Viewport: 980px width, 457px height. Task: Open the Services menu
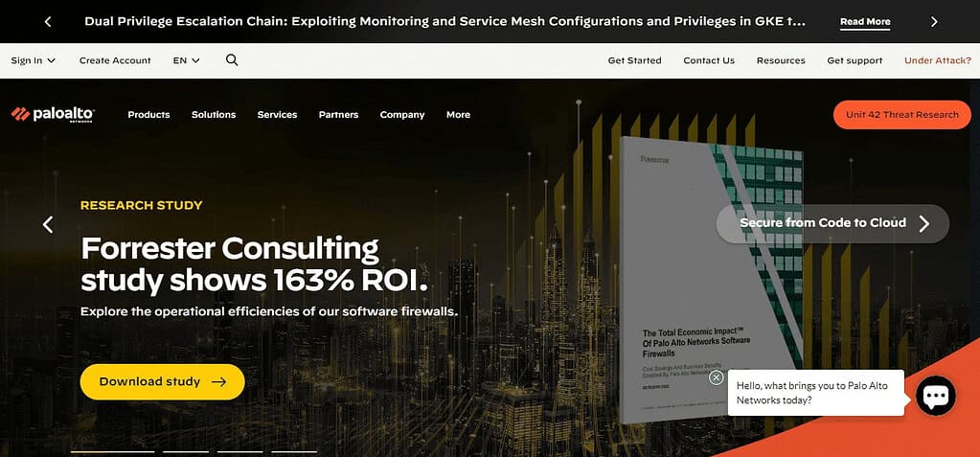[277, 114]
